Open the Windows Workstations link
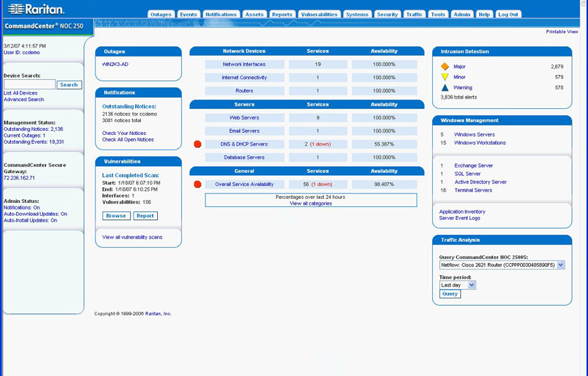 point(480,142)
